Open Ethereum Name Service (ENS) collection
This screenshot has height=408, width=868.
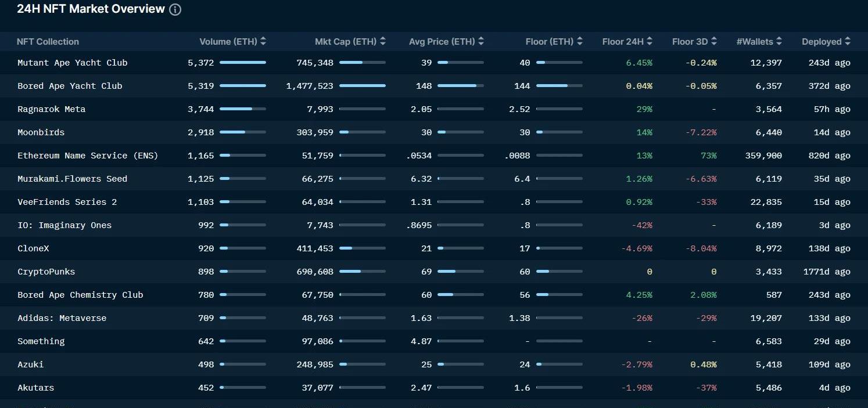point(88,156)
